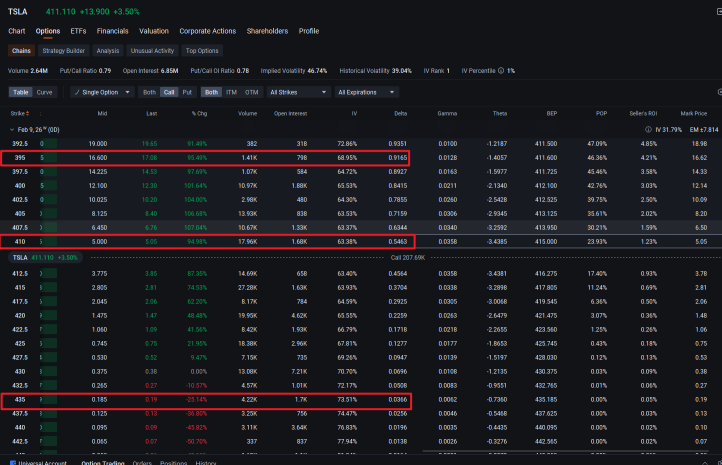Select the Call option type
The height and width of the screenshot is (465, 722).
click(x=169, y=93)
